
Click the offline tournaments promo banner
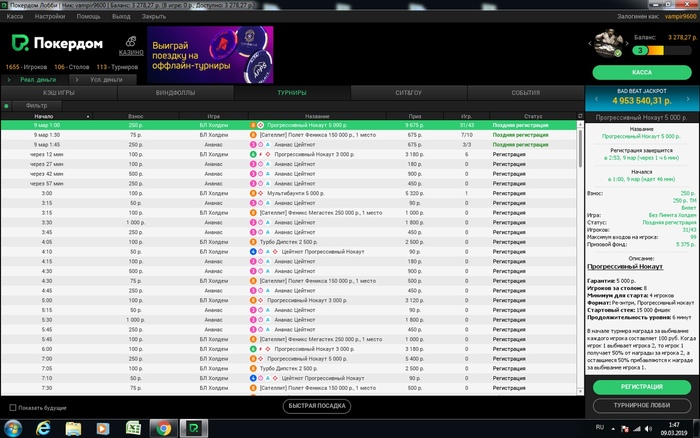[210, 54]
